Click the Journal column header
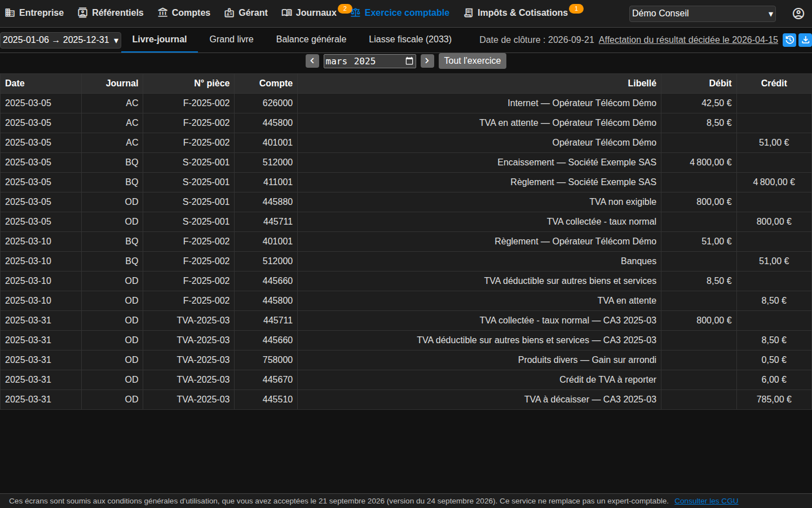Viewport: 812px width, 508px height. pos(112,84)
